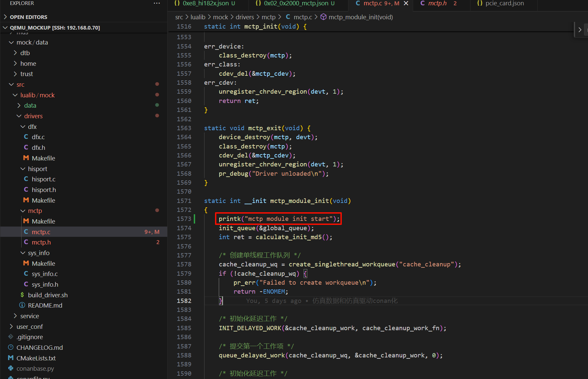Collapse the drivers folder
Viewport: 588px width, 379px height.
tap(19, 116)
